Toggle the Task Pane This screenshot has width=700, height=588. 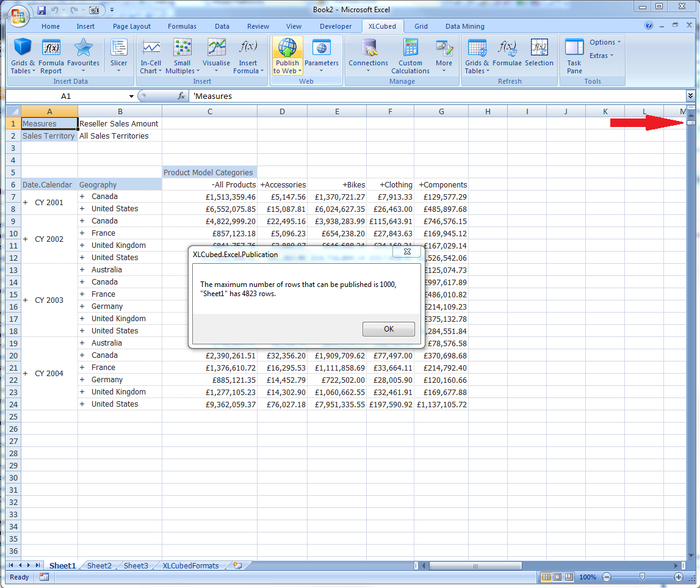[574, 56]
